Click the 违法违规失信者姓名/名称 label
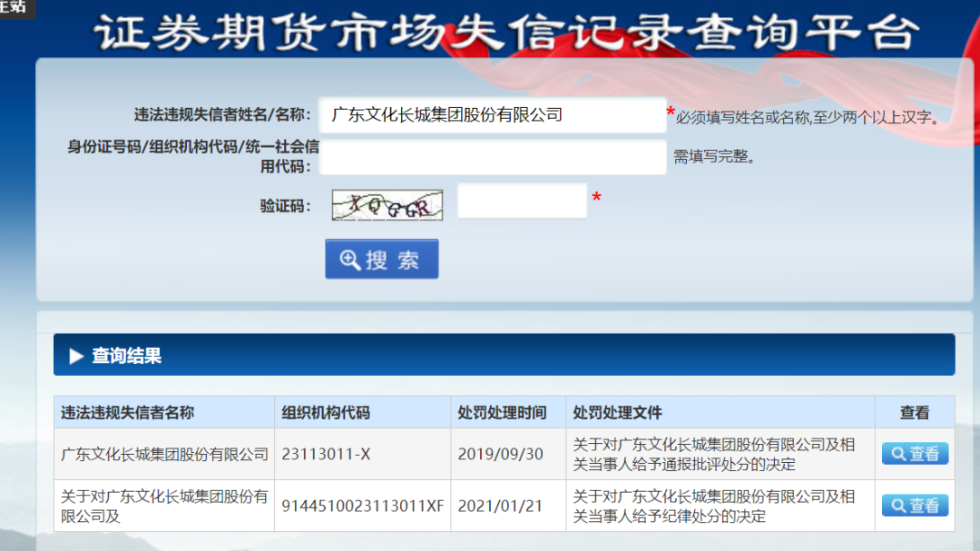The height and width of the screenshot is (551, 980). click(222, 114)
